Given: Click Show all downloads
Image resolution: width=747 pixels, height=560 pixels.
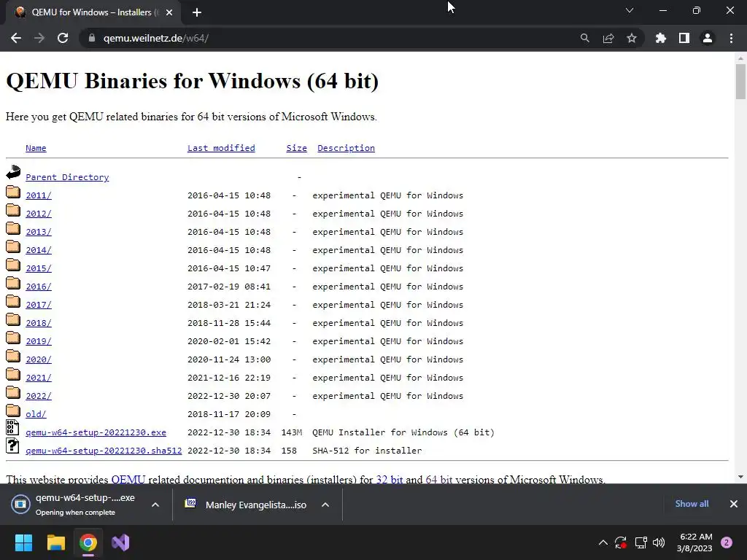Looking at the screenshot, I should pyautogui.click(x=692, y=504).
